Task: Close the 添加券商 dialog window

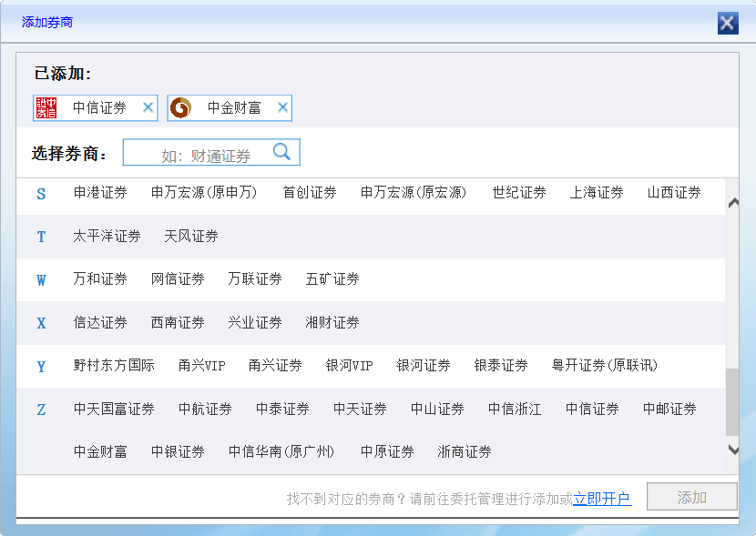Action: [728, 23]
